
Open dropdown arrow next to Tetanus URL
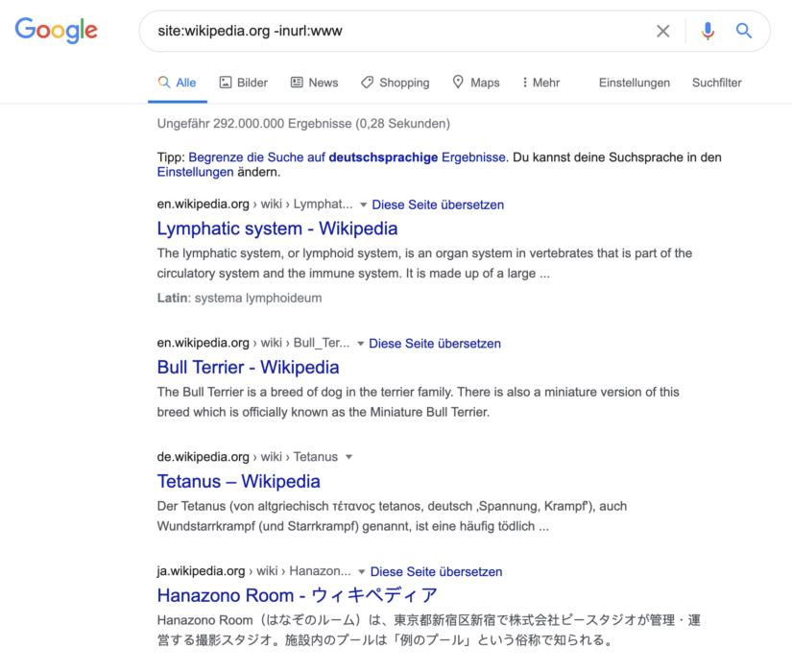[x=348, y=457]
